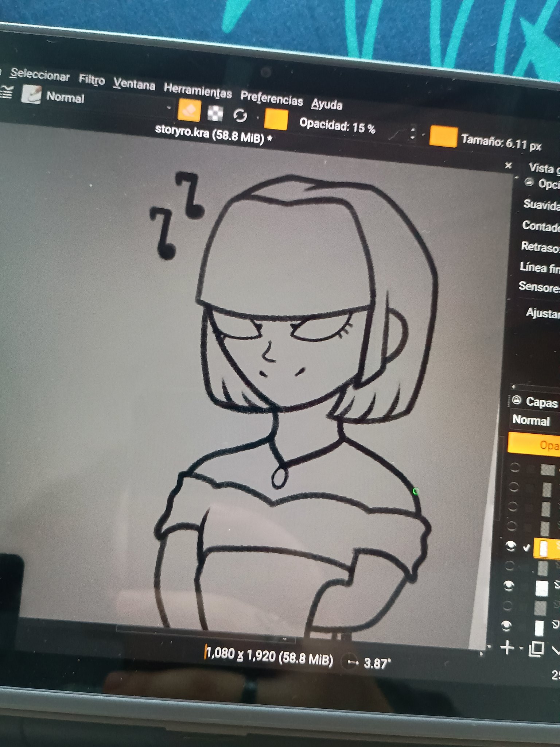Toggle the preserve alpha checkerboard icon
This screenshot has width=560, height=747.
click(215, 113)
